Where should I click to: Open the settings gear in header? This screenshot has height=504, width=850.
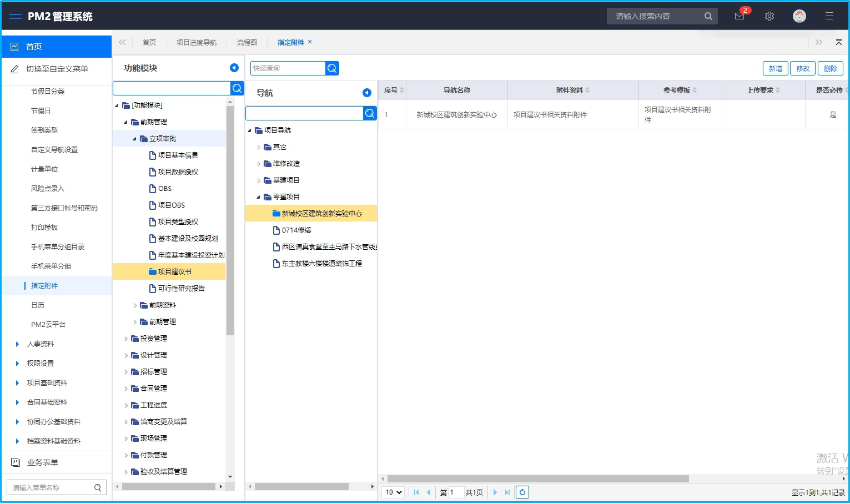point(769,16)
